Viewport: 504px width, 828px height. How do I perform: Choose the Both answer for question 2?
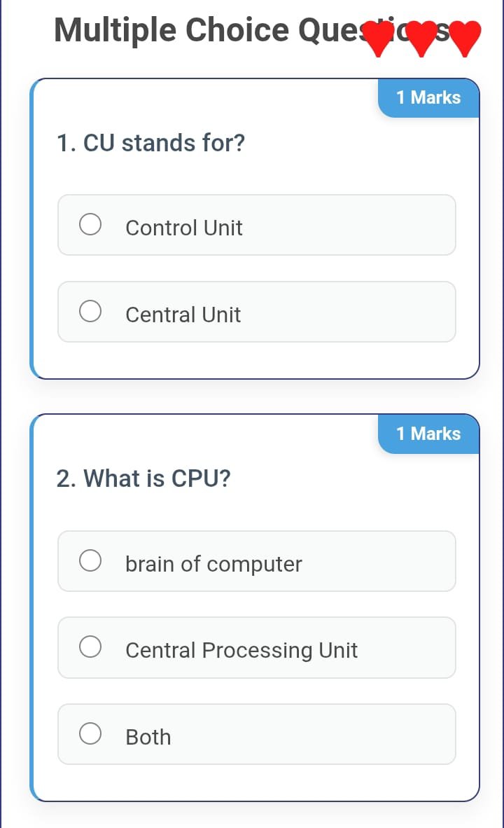tap(90, 733)
